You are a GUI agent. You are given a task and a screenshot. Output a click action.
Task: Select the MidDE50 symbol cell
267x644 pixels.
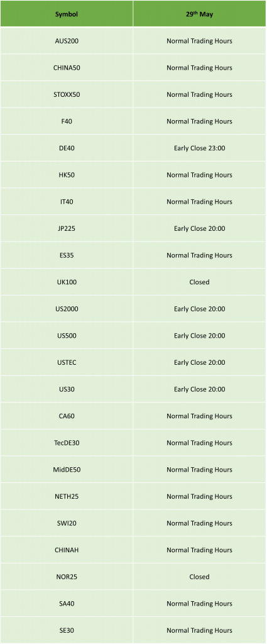pyautogui.click(x=67, y=470)
